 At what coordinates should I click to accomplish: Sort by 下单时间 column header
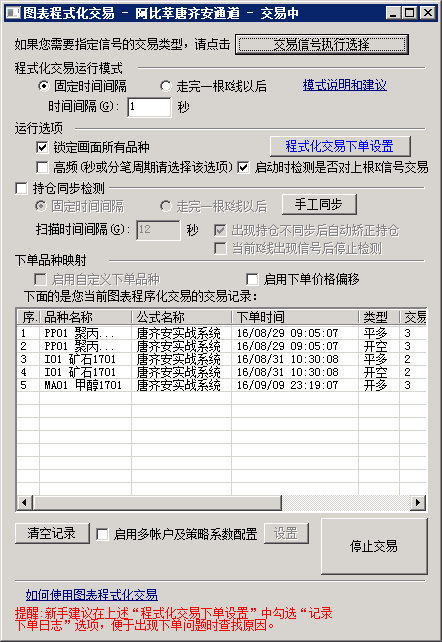pyautogui.click(x=295, y=317)
